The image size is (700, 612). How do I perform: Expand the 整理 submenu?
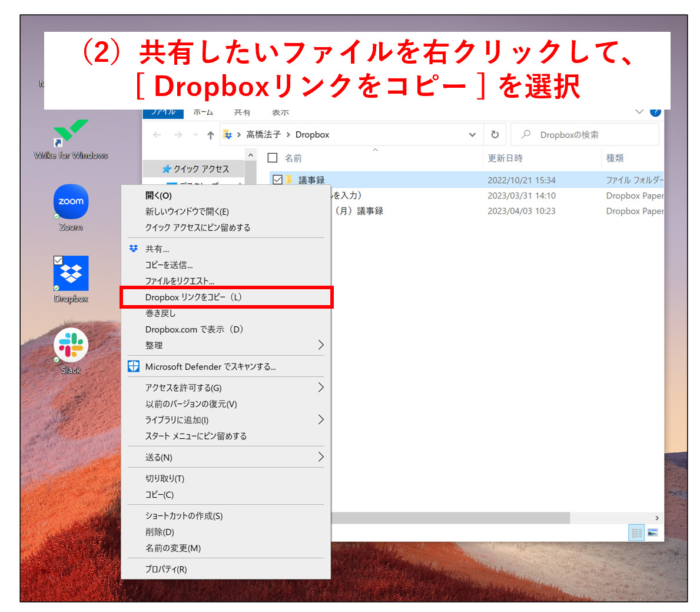click(320, 345)
